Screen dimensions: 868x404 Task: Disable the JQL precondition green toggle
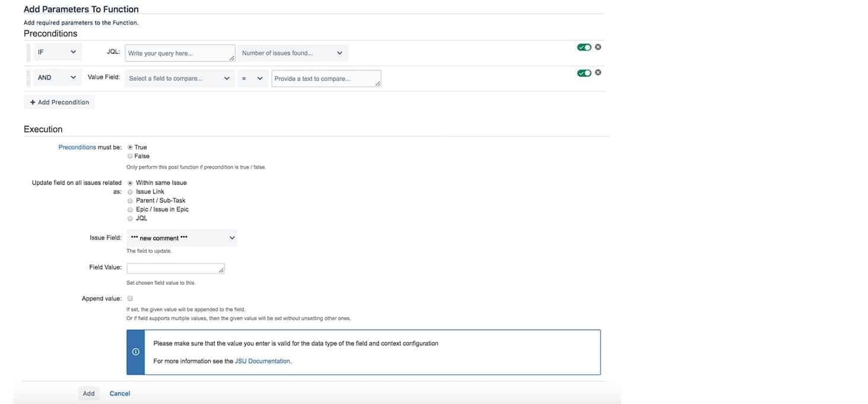pos(583,46)
